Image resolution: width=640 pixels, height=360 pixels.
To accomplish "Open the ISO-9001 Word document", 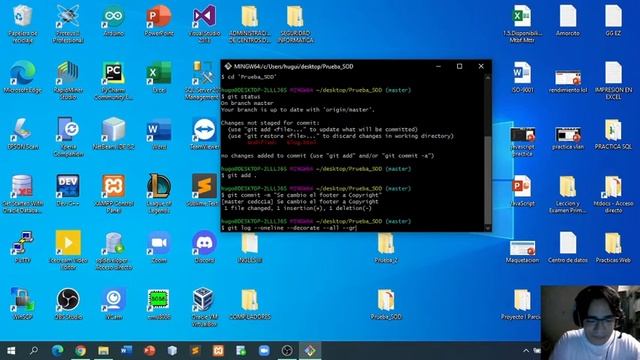I will point(522,78).
